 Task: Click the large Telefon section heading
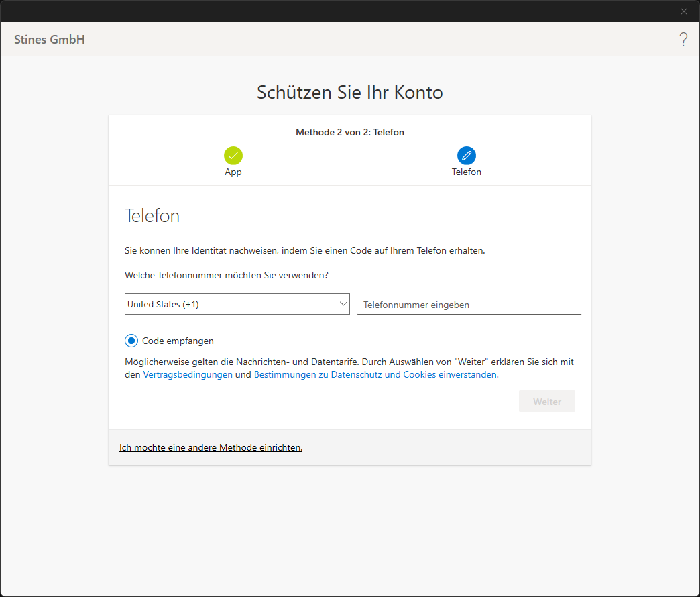click(152, 216)
